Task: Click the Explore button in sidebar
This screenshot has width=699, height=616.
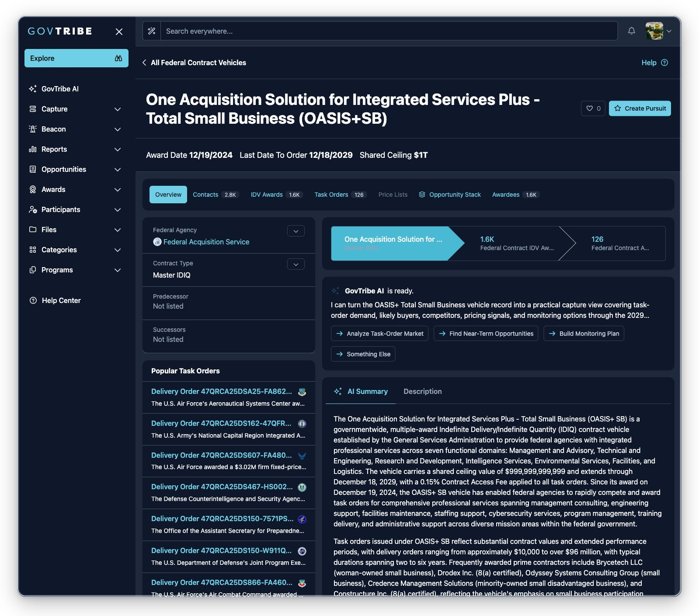Action: click(77, 58)
